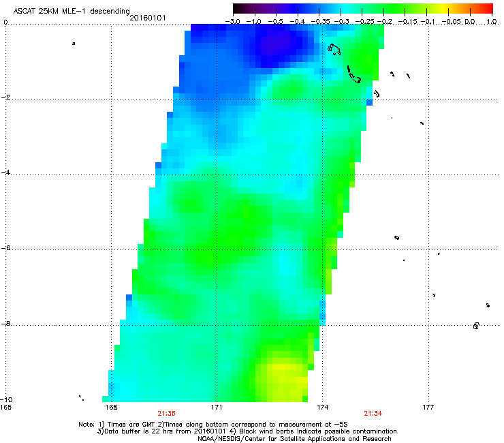Click the NOAA/NESDIS credit line
Screen dimensions: 504x443
pyautogui.click(x=294, y=439)
